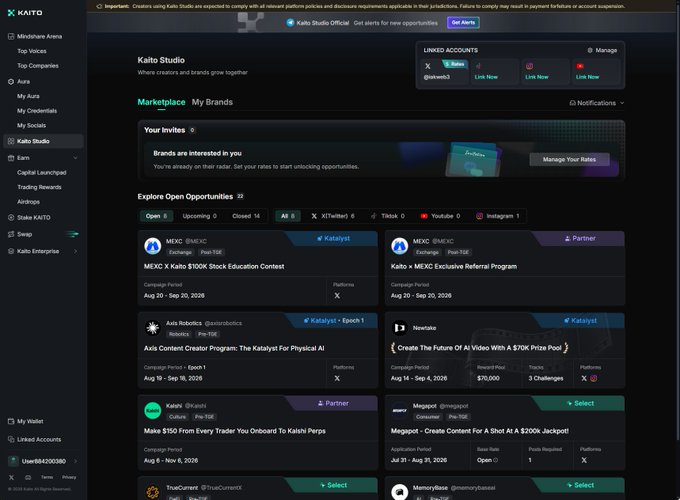Viewport: 680px width, 500px height.
Task: Open Trading Rewards
Action: [39, 187]
